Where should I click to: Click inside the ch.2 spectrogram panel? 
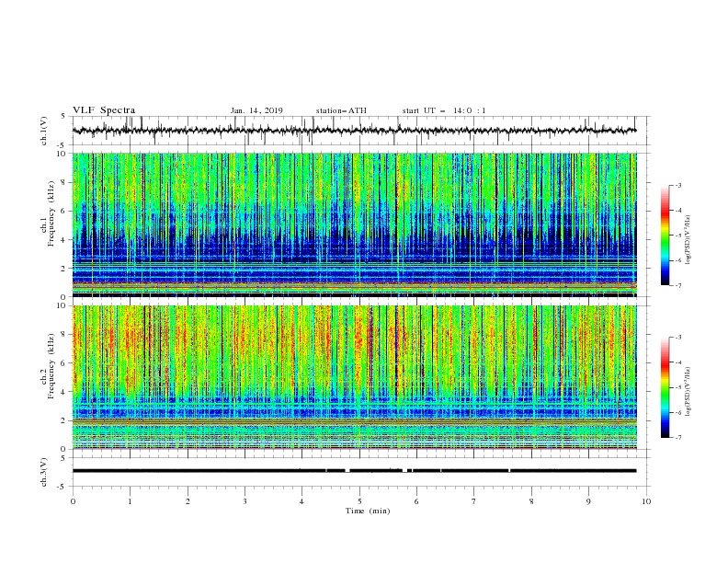click(354, 377)
